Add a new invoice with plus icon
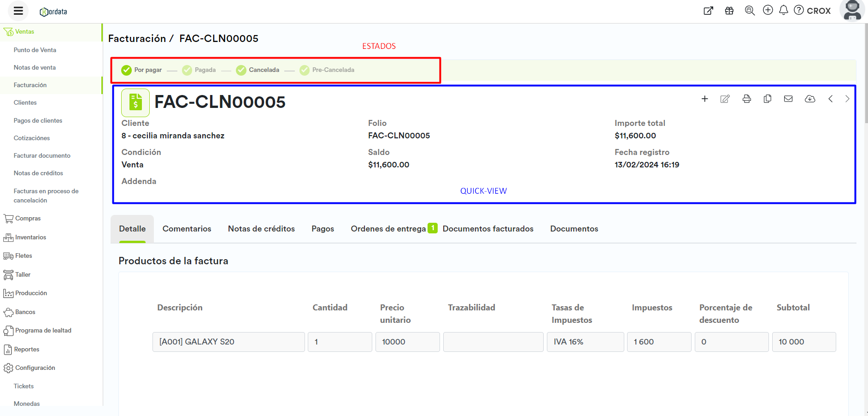The height and width of the screenshot is (416, 868). pos(704,99)
